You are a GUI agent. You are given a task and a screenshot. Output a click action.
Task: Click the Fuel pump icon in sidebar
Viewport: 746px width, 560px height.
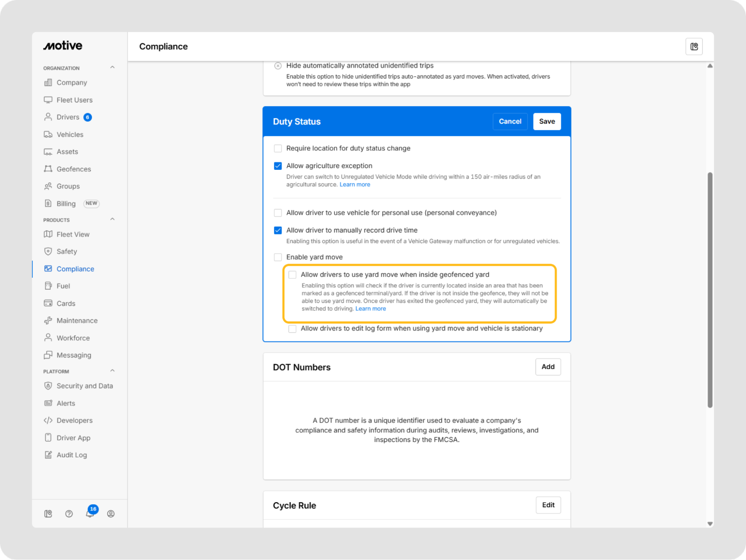(x=48, y=286)
